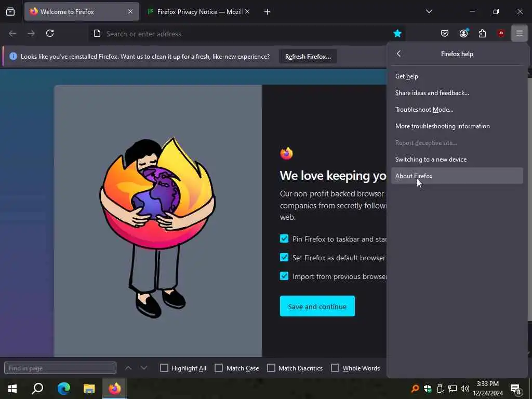Screen dimensions: 532x399
Task: Go back from Firefox help submenu
Action: 399,54
